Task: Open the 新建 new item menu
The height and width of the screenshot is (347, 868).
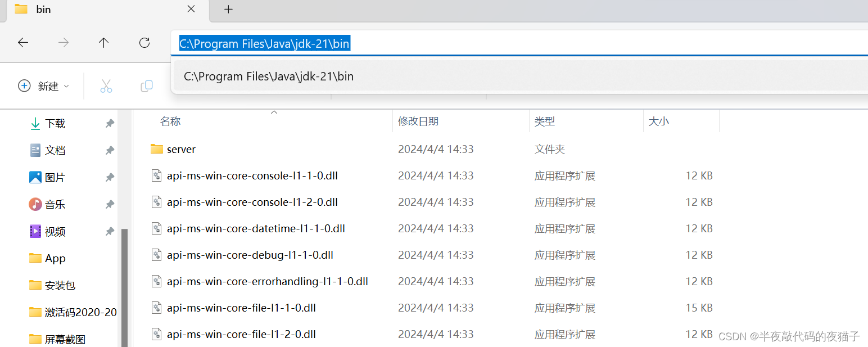Action: (44, 86)
